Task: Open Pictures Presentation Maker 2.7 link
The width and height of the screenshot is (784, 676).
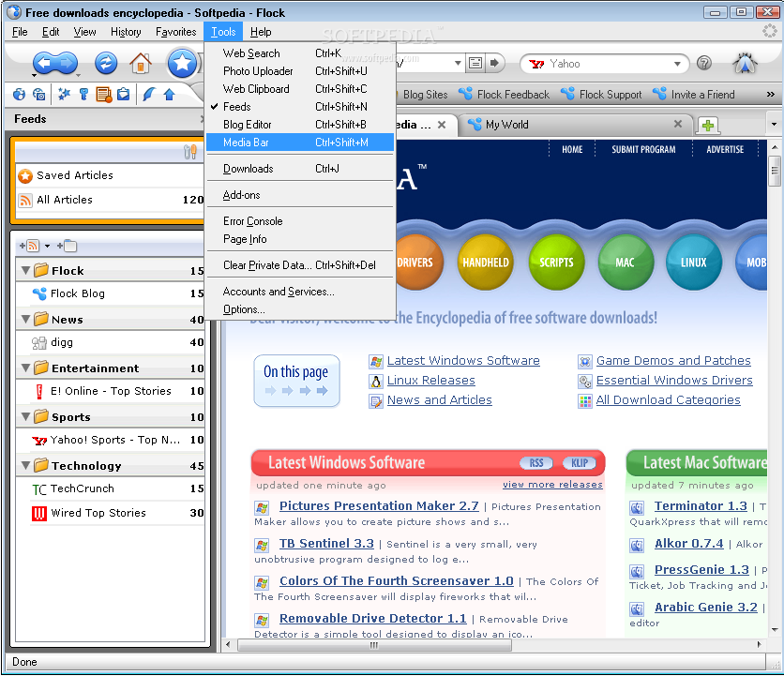Action: (x=379, y=506)
